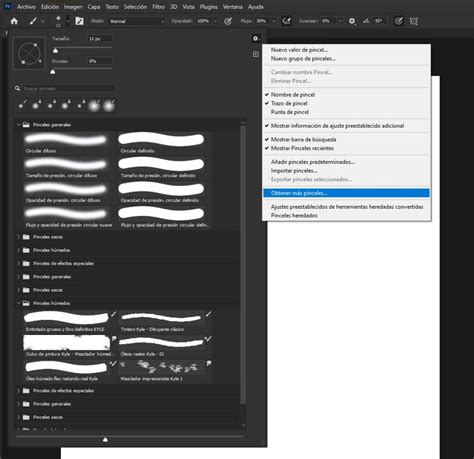Open the Filtro menu
The height and width of the screenshot is (459, 474).
(x=159, y=7)
